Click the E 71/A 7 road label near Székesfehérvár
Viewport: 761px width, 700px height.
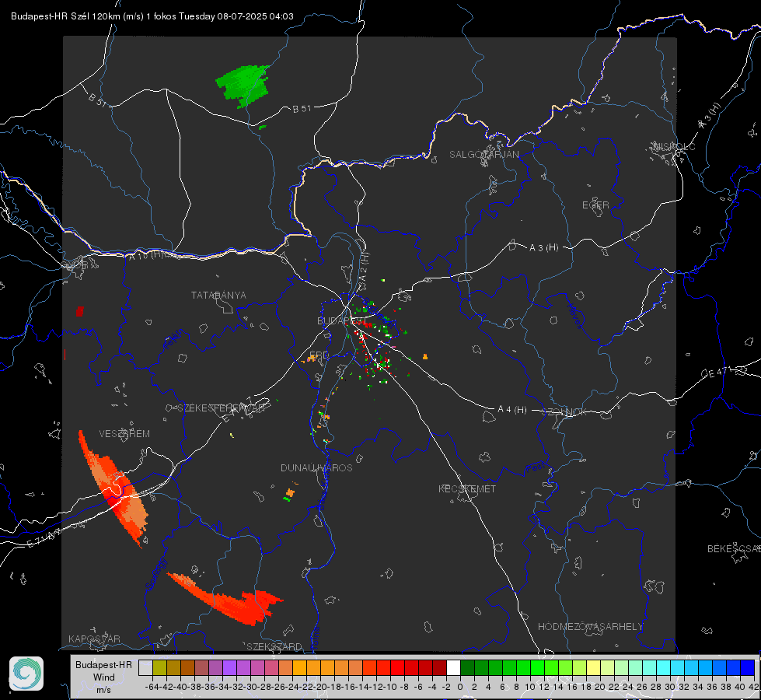237,410
